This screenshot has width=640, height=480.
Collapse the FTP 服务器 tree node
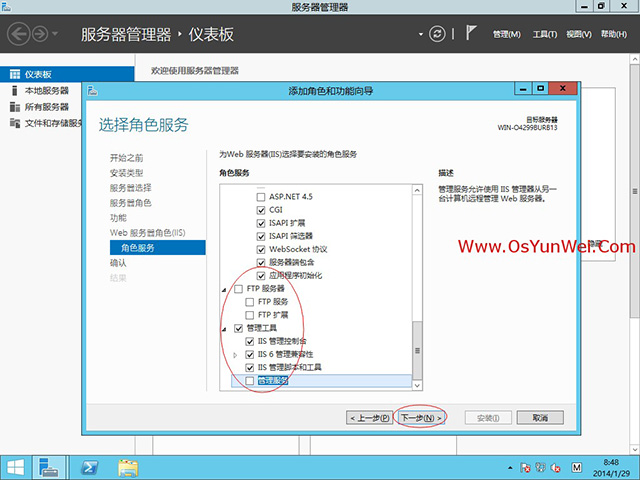point(224,290)
